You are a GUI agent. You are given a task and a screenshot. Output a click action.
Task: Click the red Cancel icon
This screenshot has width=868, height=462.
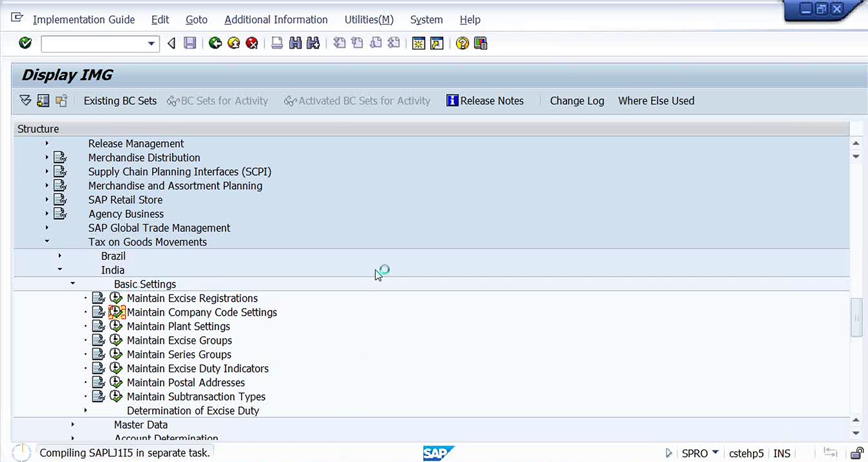252,43
